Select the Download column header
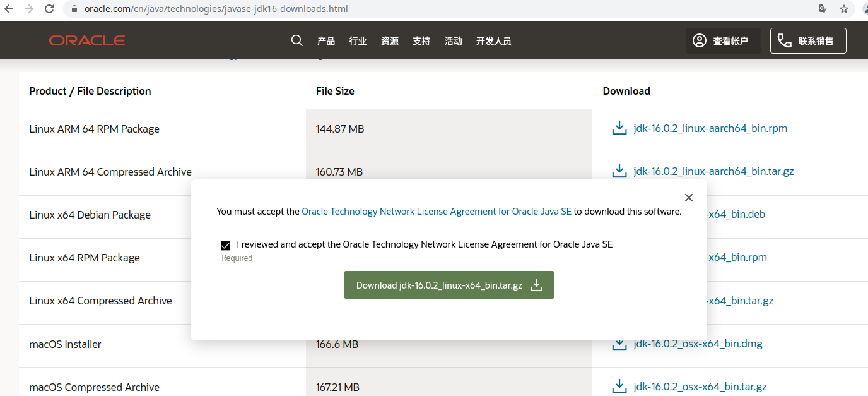868x396 pixels. [626, 91]
